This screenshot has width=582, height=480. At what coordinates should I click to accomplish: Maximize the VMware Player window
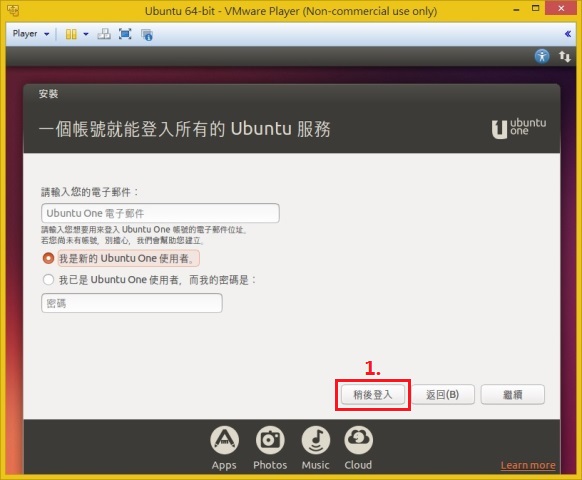[x=535, y=8]
